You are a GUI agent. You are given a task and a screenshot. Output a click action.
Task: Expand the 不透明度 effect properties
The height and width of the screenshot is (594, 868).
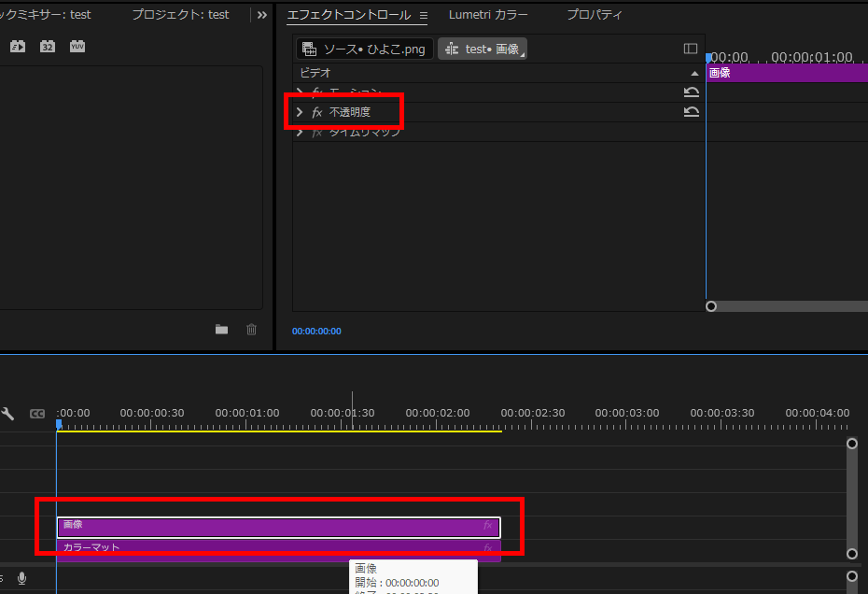coord(300,112)
